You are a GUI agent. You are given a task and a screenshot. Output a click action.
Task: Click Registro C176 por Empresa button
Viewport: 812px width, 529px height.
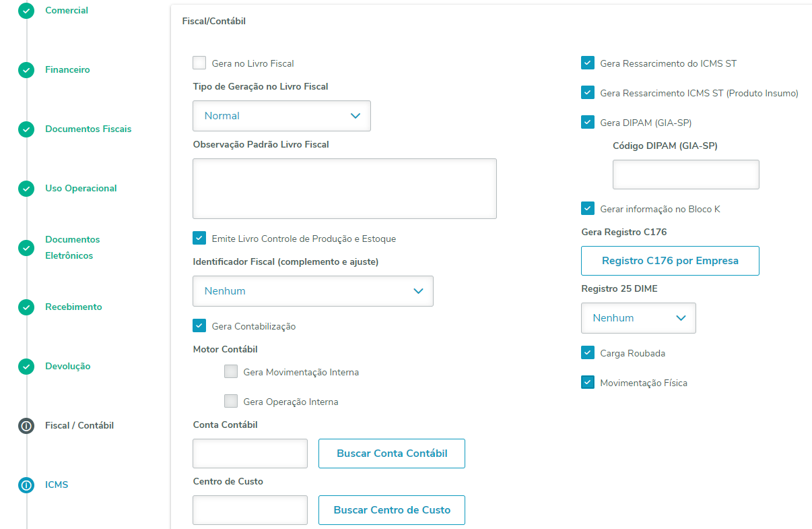(x=670, y=261)
